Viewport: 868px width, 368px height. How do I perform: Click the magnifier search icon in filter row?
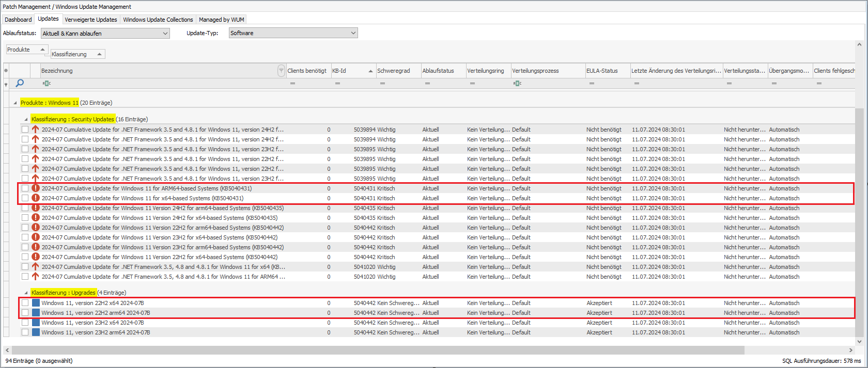tap(20, 83)
